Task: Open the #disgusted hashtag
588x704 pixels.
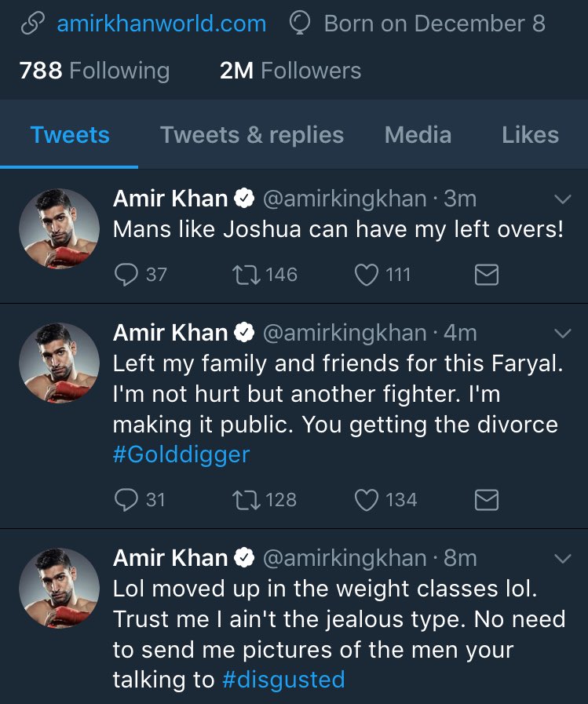Action: 283,680
